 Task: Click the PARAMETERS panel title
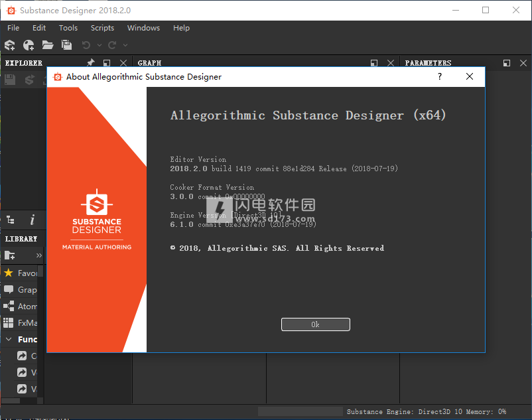point(428,63)
